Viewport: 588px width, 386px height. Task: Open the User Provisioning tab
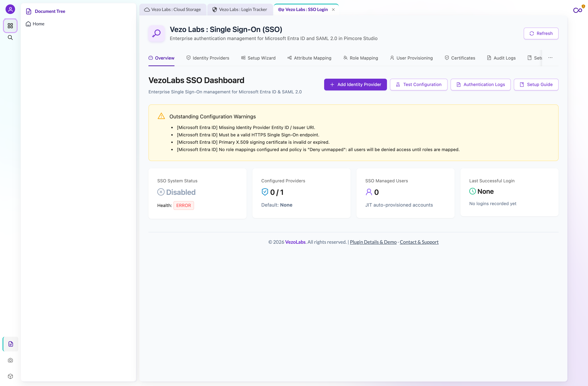click(411, 58)
